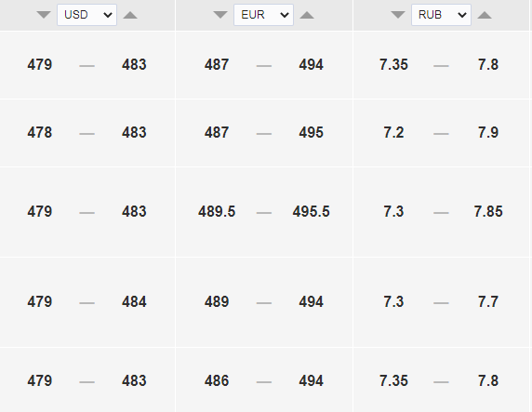Sort USD column by ascending arrow
This screenshot has height=412, width=532.
click(x=130, y=15)
